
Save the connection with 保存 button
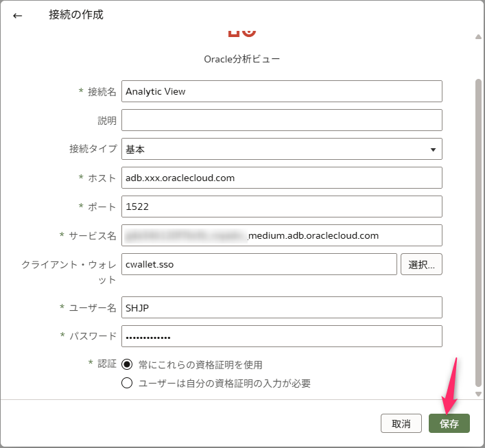[449, 423]
